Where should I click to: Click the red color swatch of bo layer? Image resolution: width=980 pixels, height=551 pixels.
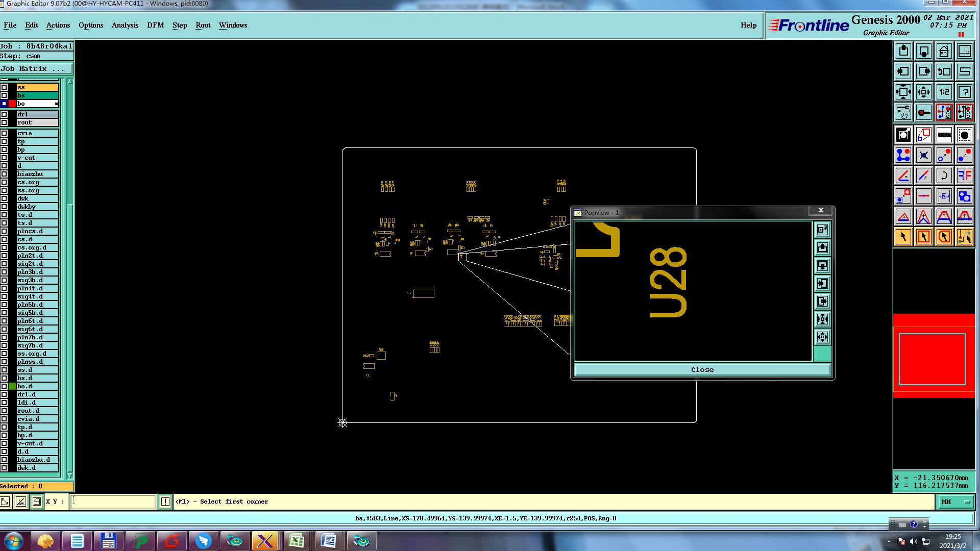point(12,104)
